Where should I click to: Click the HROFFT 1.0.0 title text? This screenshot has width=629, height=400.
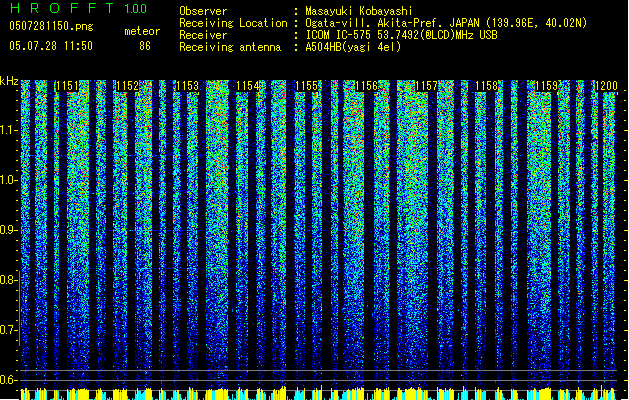(x=78, y=8)
